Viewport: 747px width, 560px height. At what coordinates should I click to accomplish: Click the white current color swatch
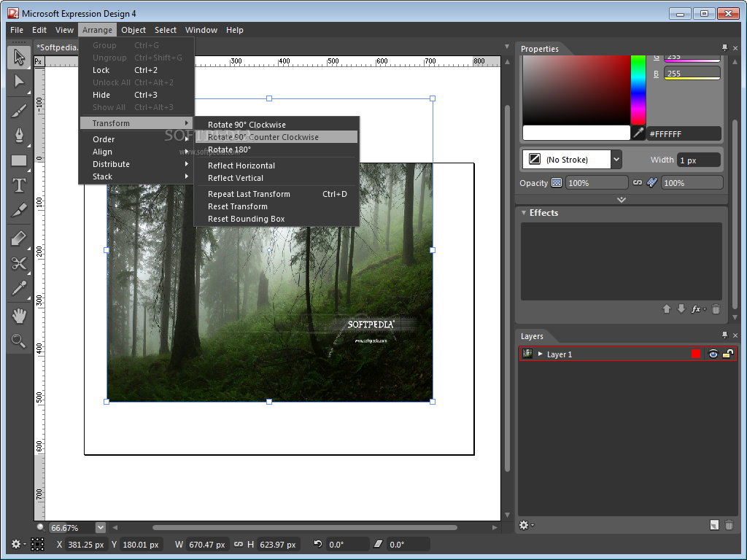pos(576,133)
